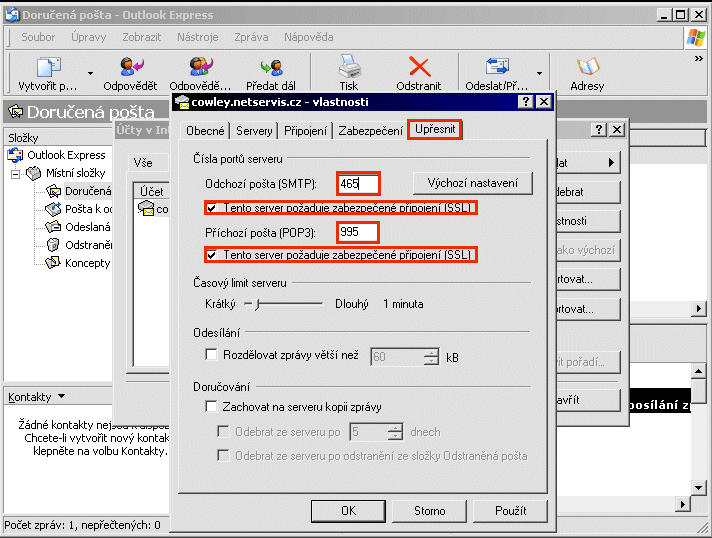This screenshot has height=538, width=712.
Task: Click the help question mark in vlastnosti dialog
Action: 525,101
